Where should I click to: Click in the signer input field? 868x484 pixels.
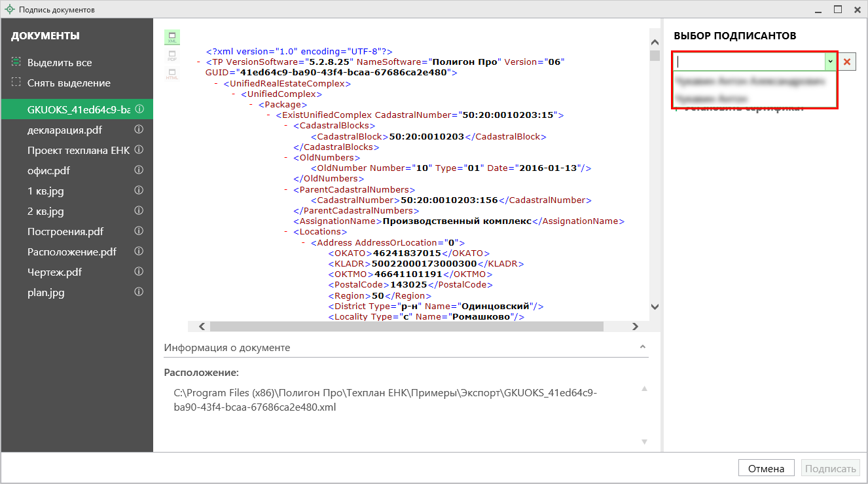748,62
